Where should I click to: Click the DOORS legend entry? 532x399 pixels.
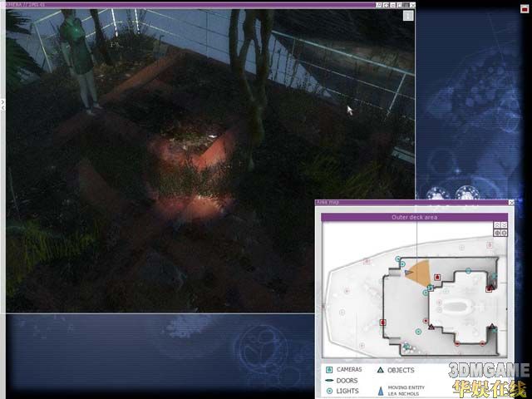tap(347, 381)
